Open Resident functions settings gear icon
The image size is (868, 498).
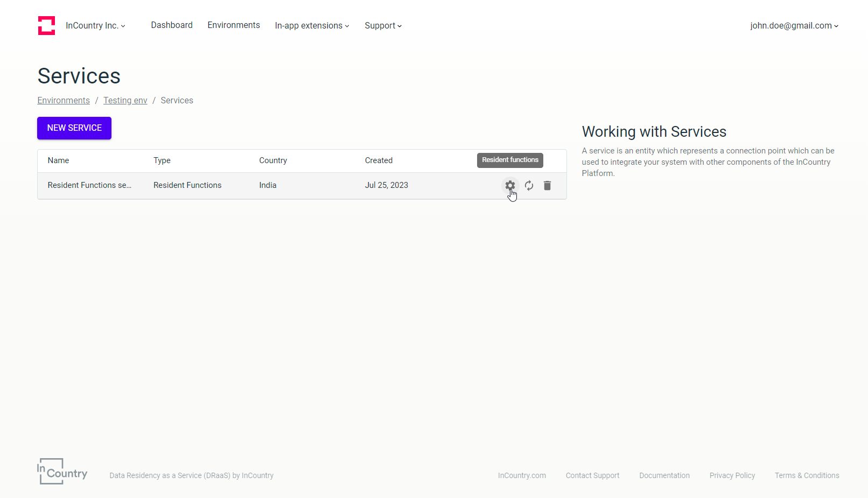510,185
